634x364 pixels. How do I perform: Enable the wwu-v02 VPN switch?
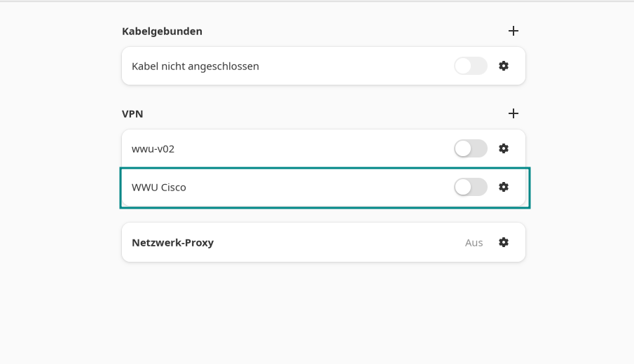click(470, 148)
